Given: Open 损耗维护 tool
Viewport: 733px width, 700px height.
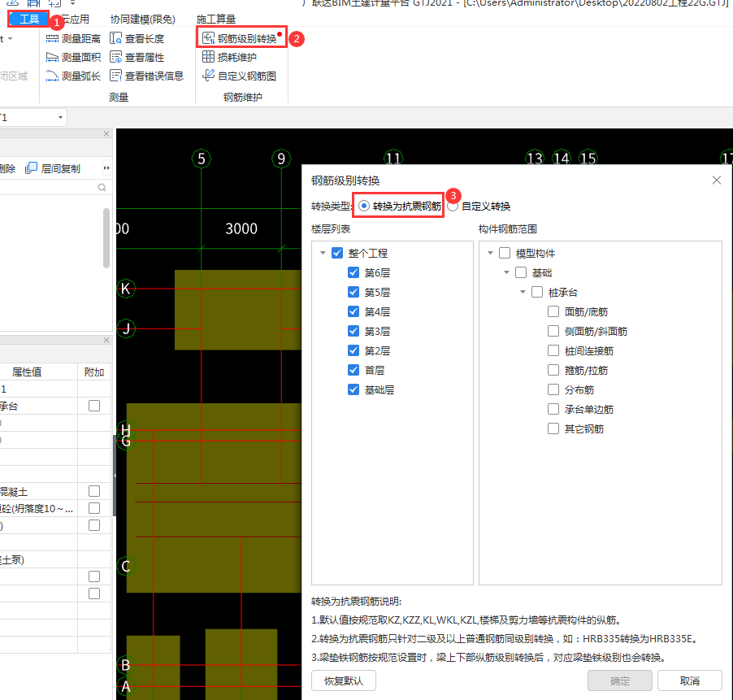Looking at the screenshot, I should pyautogui.click(x=229, y=58).
